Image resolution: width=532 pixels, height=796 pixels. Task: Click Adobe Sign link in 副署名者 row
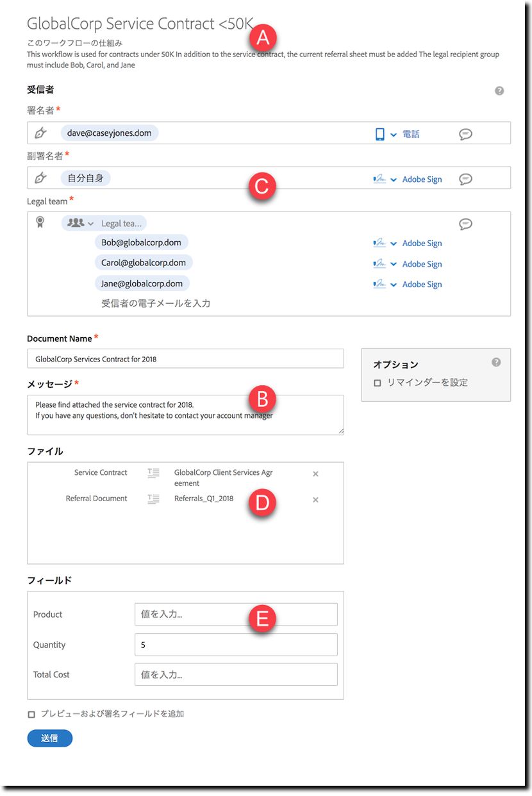pos(422,179)
